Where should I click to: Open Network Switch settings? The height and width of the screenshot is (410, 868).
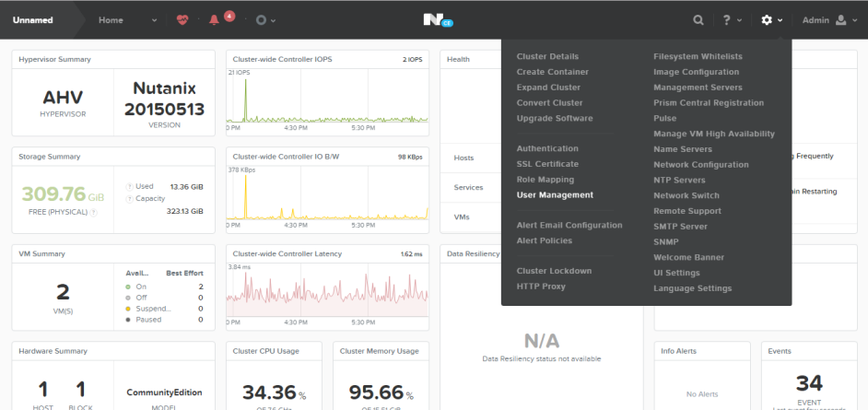[686, 196]
